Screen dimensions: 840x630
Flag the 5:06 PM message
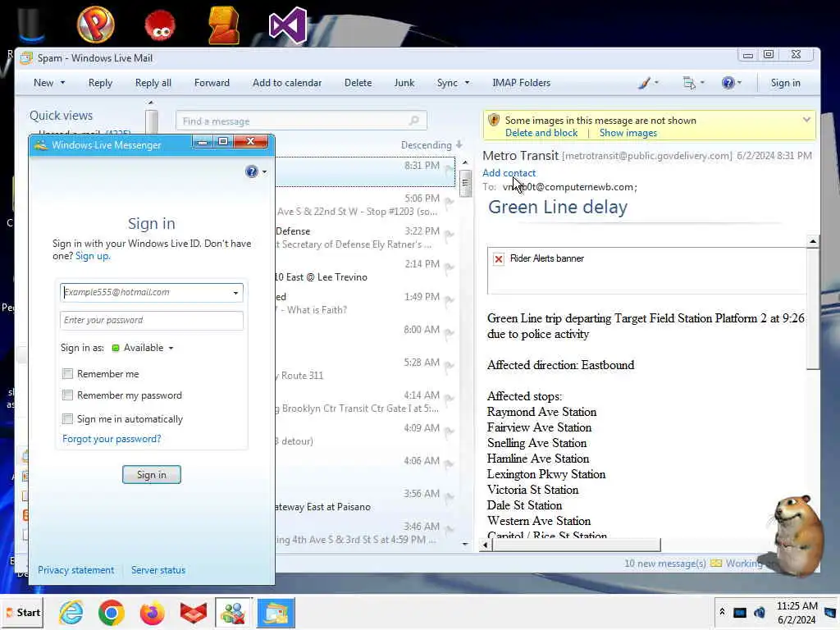tap(449, 202)
